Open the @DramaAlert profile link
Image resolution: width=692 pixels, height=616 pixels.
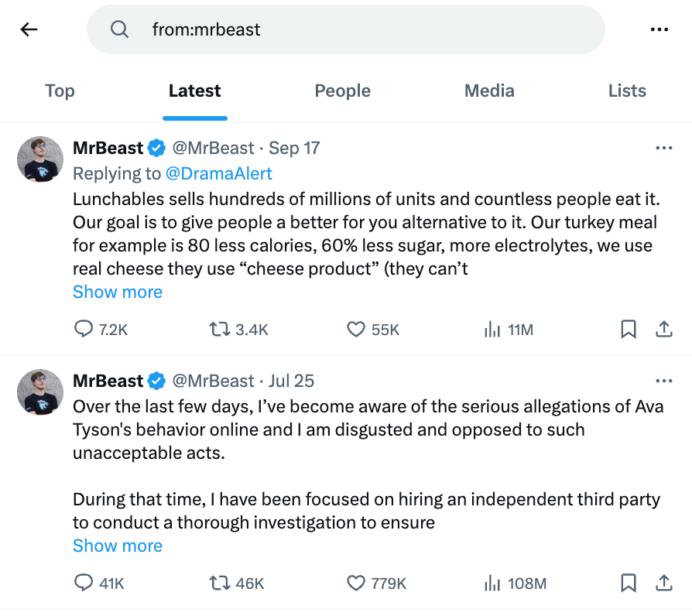[220, 173]
